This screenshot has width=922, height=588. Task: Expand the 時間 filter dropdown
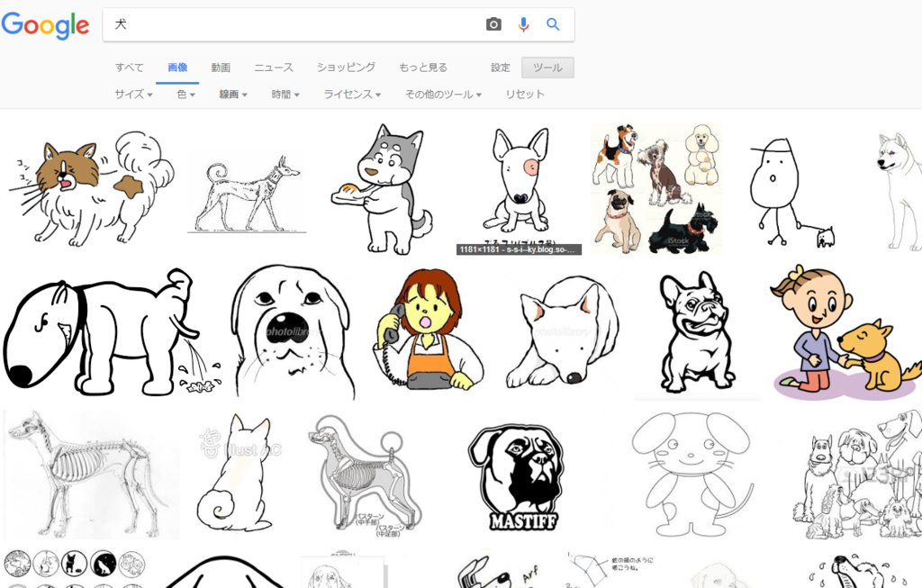[x=285, y=94]
